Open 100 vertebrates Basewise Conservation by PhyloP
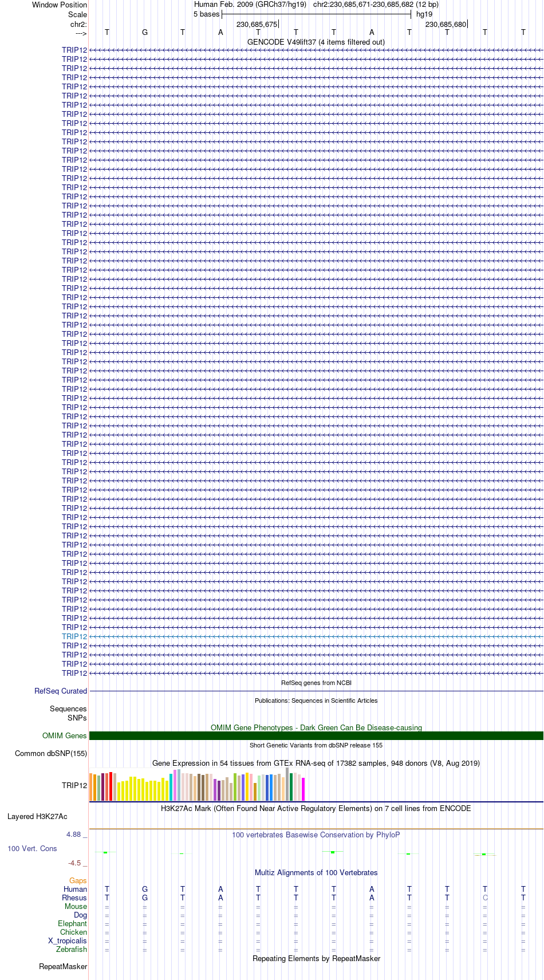This screenshot has height=980, width=544. (x=316, y=835)
